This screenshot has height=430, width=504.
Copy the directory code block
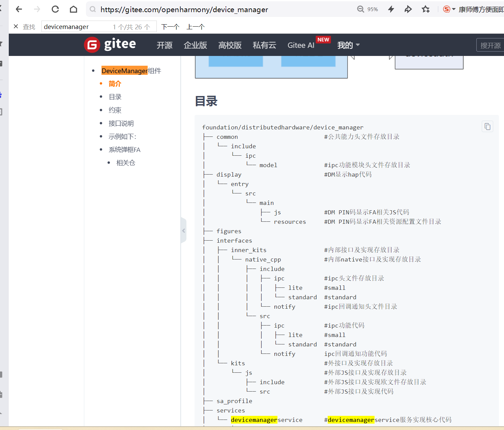click(x=487, y=126)
